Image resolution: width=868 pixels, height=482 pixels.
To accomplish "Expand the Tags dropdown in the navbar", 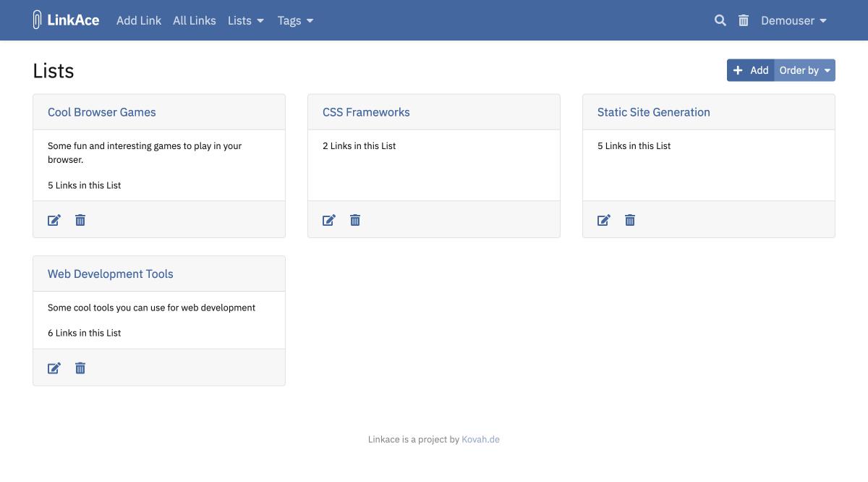I will click(295, 20).
